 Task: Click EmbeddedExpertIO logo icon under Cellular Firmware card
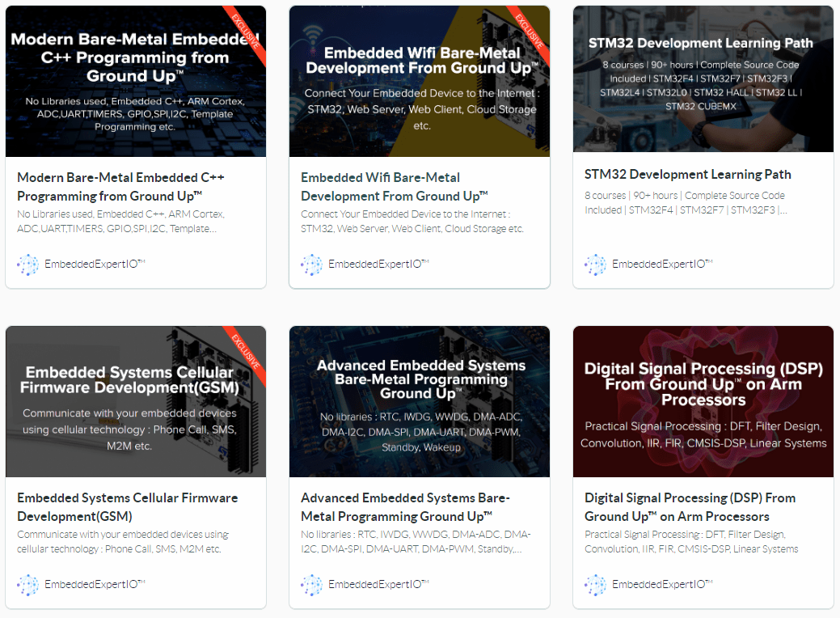coord(27,585)
